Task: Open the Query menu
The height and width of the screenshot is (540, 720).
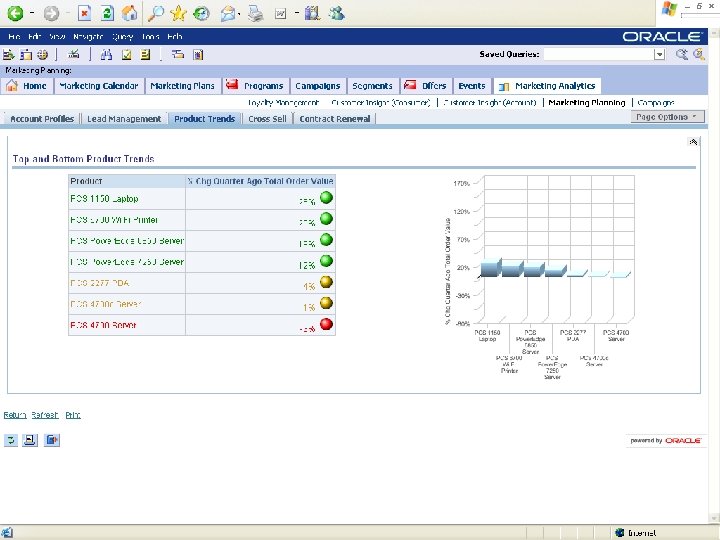Action: coord(122,36)
